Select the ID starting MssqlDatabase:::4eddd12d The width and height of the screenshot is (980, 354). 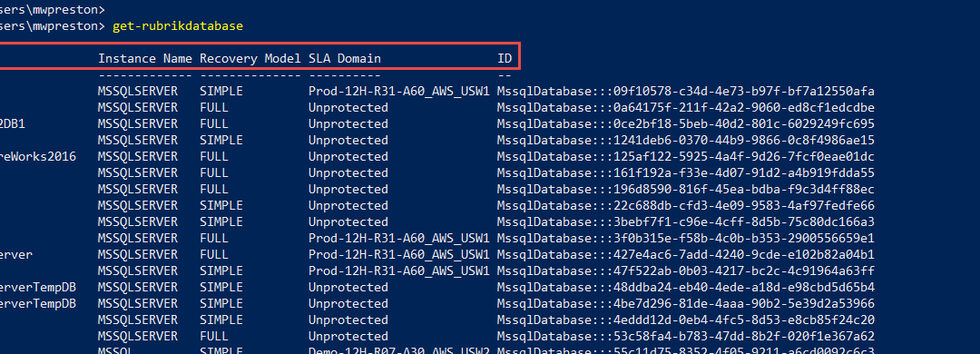click(686, 320)
